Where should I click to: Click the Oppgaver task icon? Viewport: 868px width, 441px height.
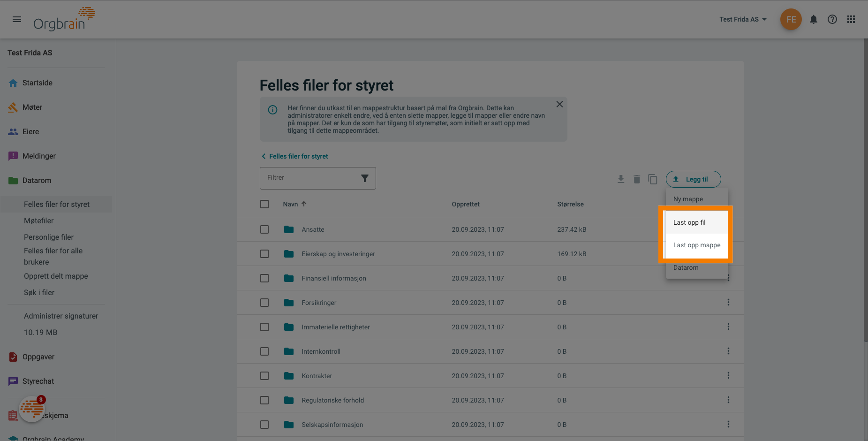(13, 357)
